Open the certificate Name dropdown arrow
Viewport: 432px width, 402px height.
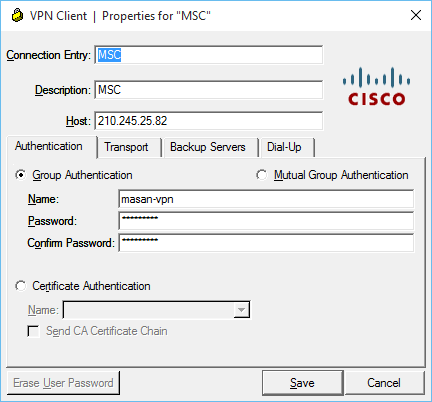pos(241,310)
